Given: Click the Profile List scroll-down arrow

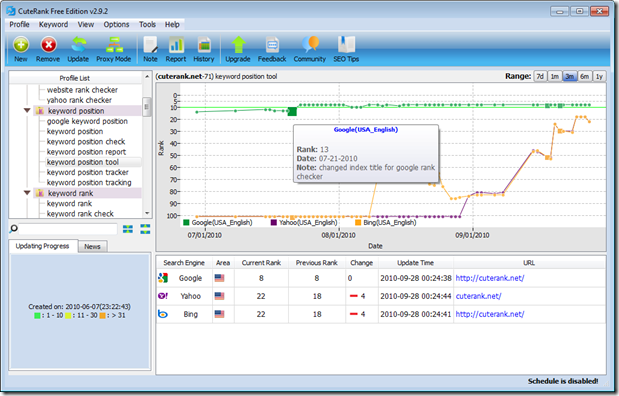Looking at the screenshot, I should 147,213.
